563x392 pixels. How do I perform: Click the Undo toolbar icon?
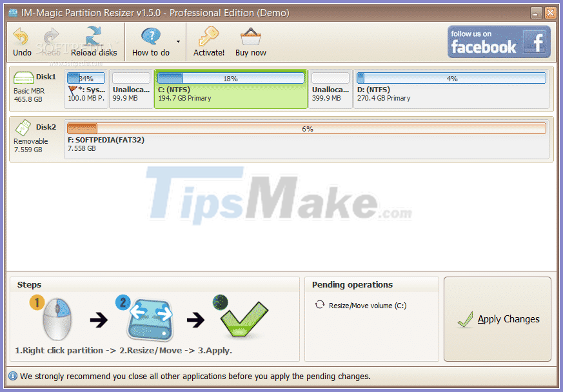(x=21, y=37)
